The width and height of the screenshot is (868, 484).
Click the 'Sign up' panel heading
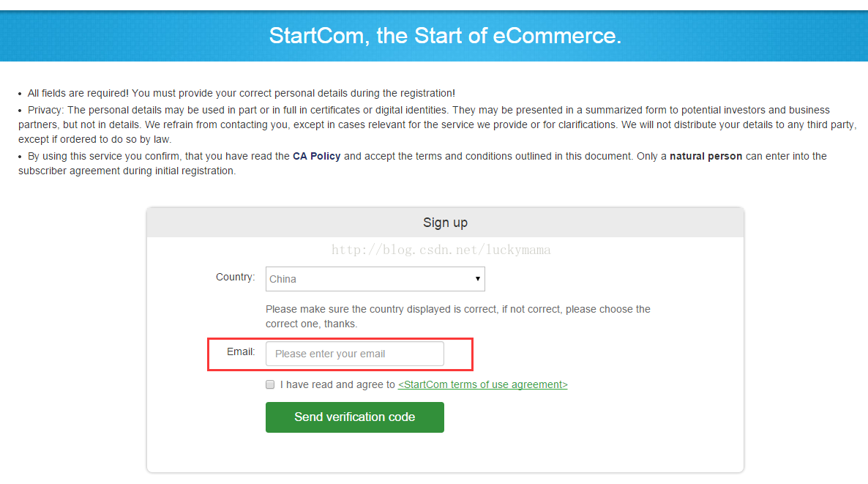445,223
